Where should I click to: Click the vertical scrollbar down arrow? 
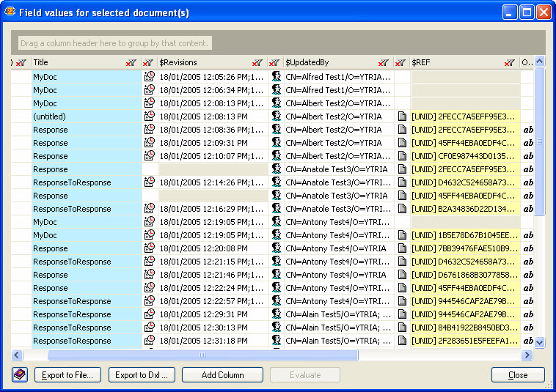(540, 342)
